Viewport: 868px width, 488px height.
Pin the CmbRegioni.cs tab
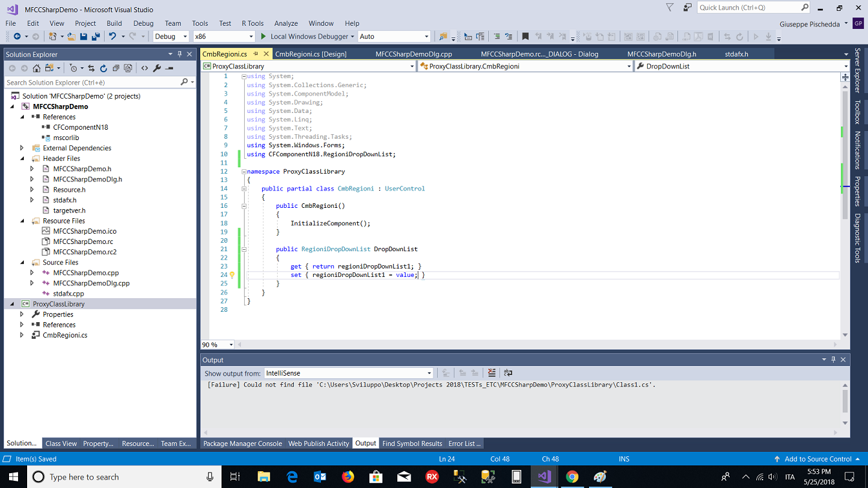256,54
